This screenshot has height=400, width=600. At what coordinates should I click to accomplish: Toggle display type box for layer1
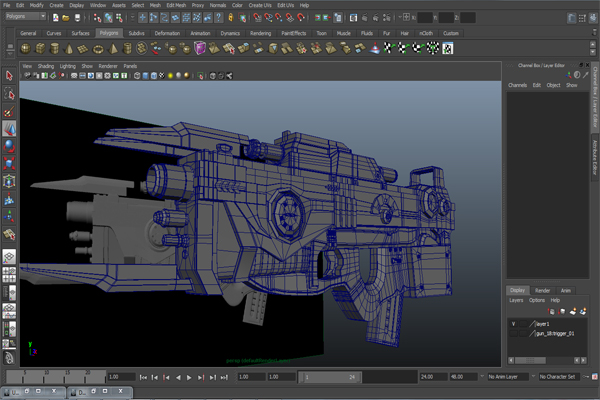tap(523, 324)
